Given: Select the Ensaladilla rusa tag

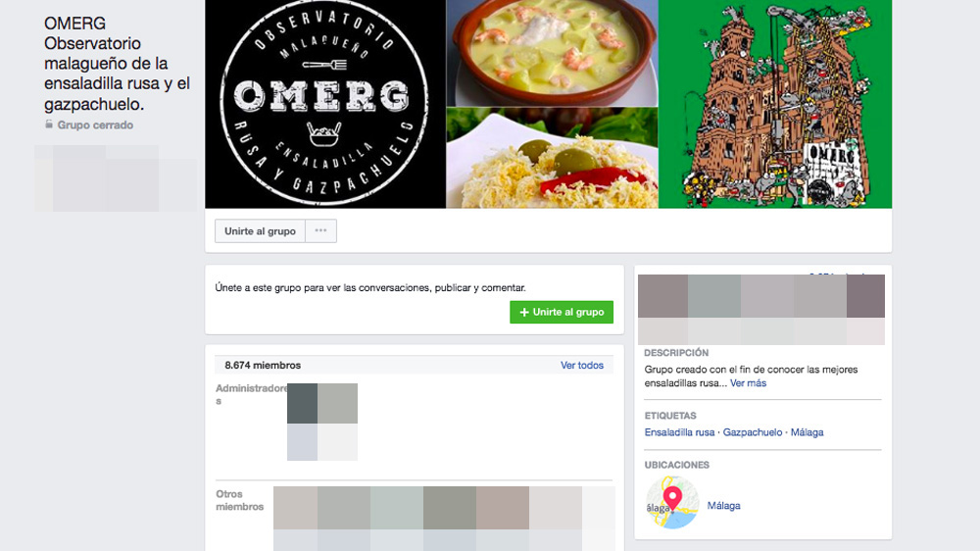Looking at the screenshot, I should 679,432.
